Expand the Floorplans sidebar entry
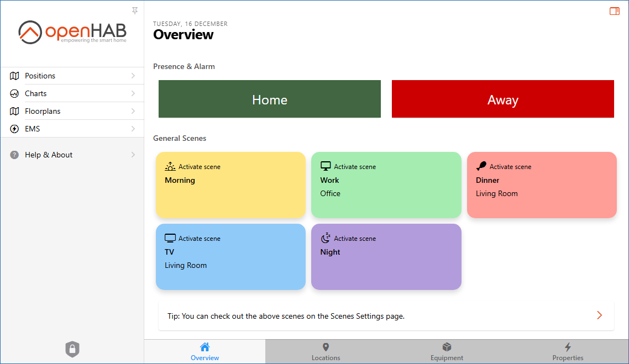This screenshot has width=629, height=364. coord(133,110)
